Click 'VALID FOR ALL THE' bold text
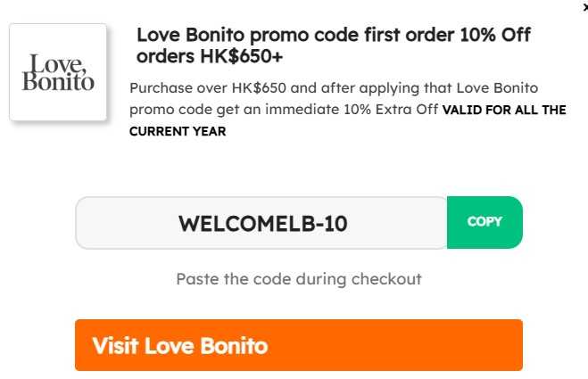The width and height of the screenshot is (588, 379). 504,111
